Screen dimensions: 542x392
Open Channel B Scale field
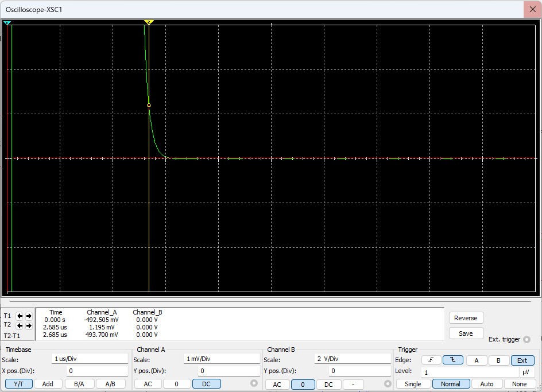pos(352,359)
